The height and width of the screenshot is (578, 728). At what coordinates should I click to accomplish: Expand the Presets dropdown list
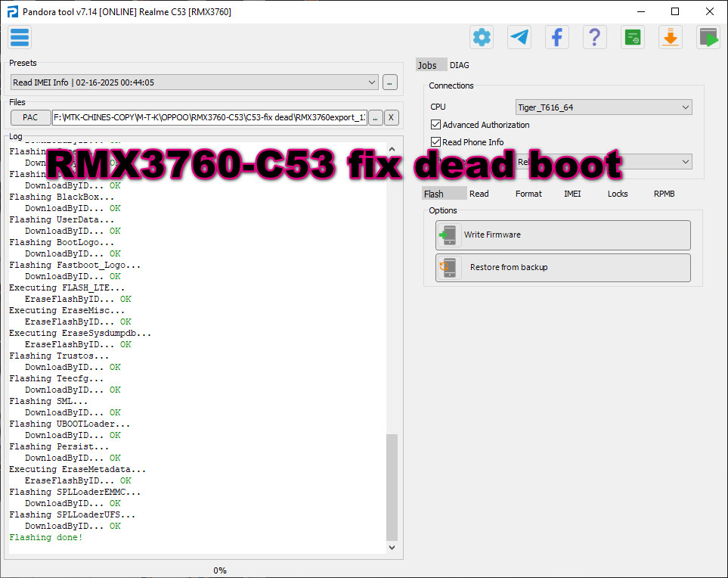pyautogui.click(x=371, y=82)
